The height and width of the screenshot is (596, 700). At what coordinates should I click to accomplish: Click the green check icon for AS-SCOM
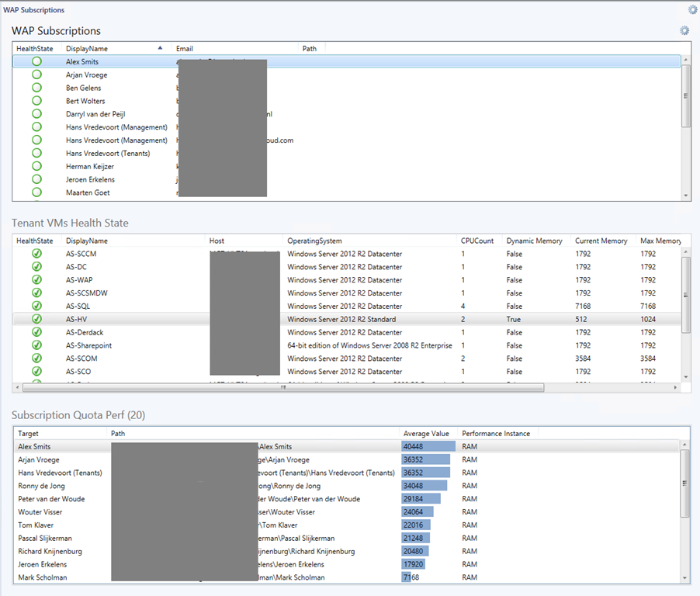tap(36, 358)
